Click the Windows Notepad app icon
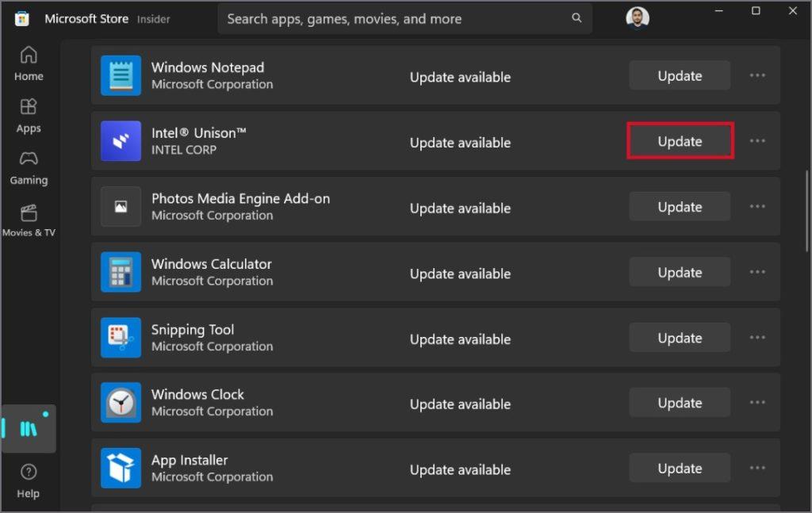 point(121,75)
